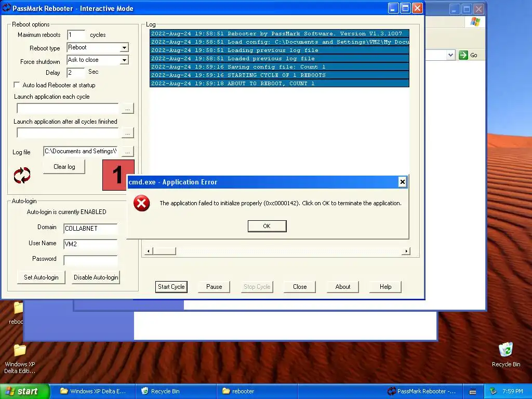Switch to rebooter folder taskbar button

pos(257,391)
